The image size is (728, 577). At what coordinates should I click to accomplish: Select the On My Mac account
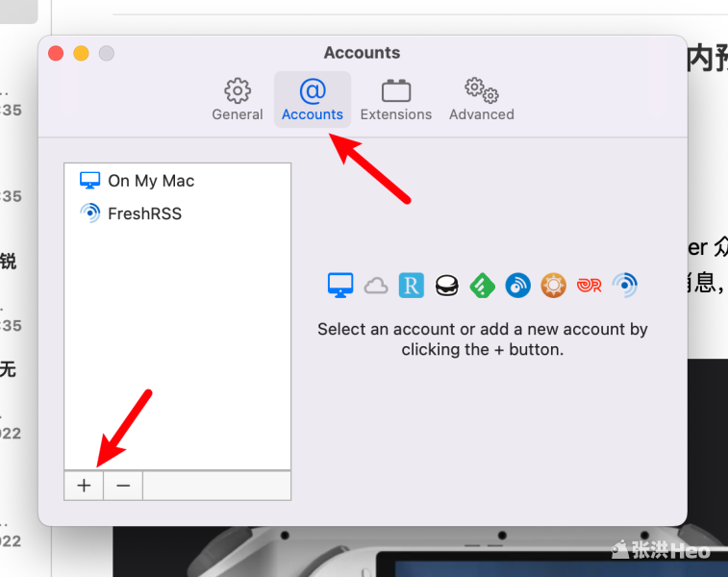(x=177, y=181)
